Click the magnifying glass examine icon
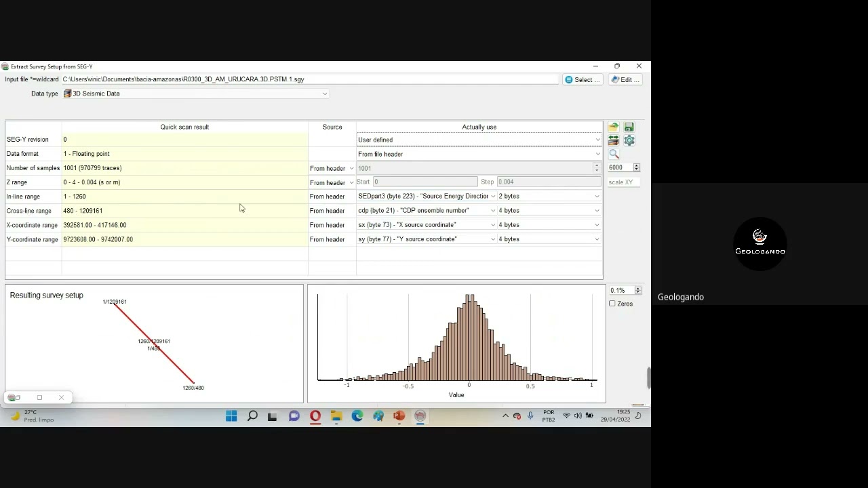Viewport: 868px width, 488px height. click(x=614, y=154)
